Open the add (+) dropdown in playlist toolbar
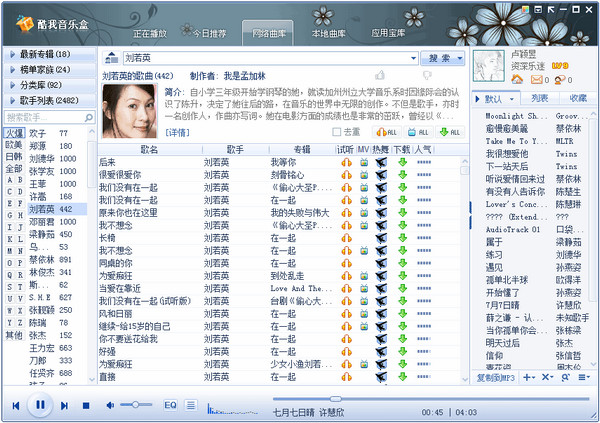Viewport: 600px width, 423px height. coord(529,377)
